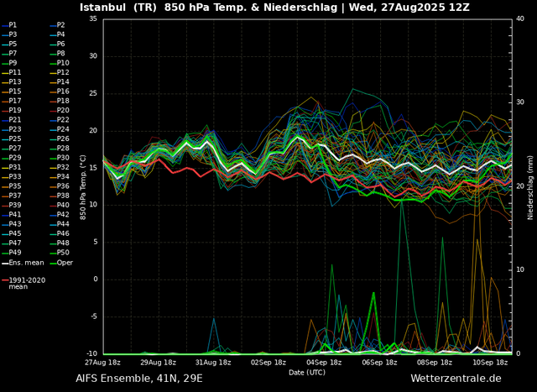The image size is (537, 392).
Task: Click temperature axis value 25
Action: (x=93, y=93)
